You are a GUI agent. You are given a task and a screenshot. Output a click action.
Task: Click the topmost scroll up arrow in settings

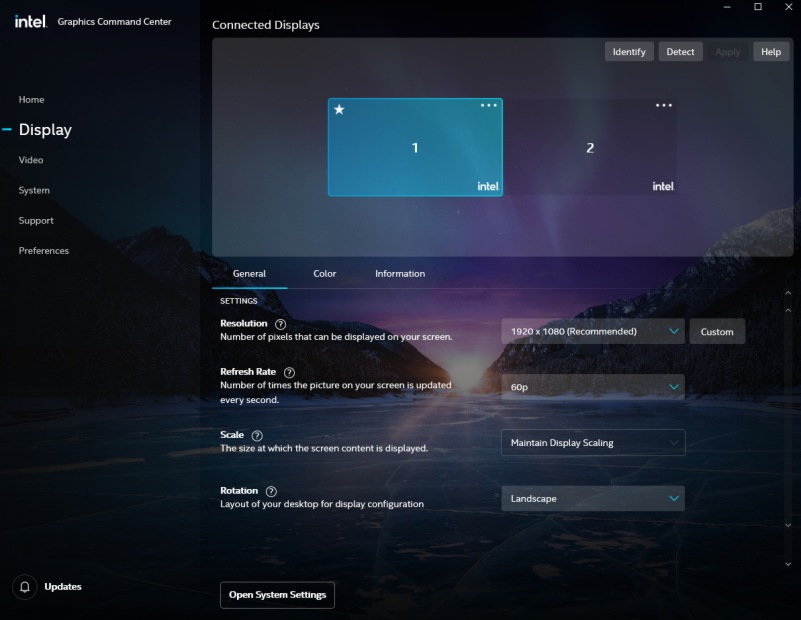pyautogui.click(x=788, y=293)
